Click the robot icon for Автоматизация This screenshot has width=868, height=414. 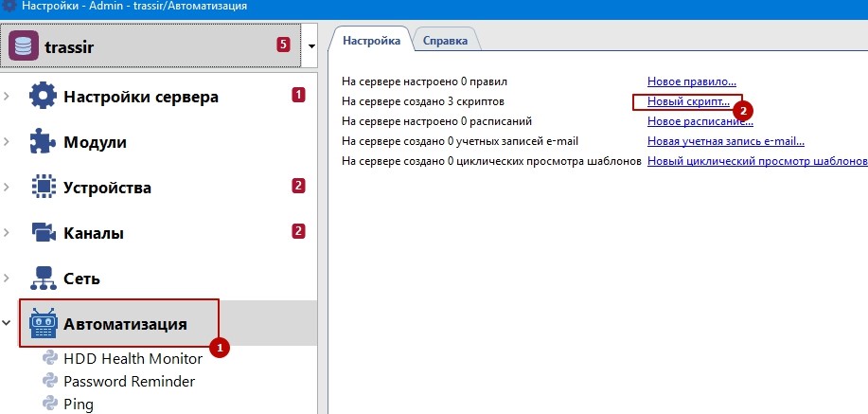click(x=44, y=324)
